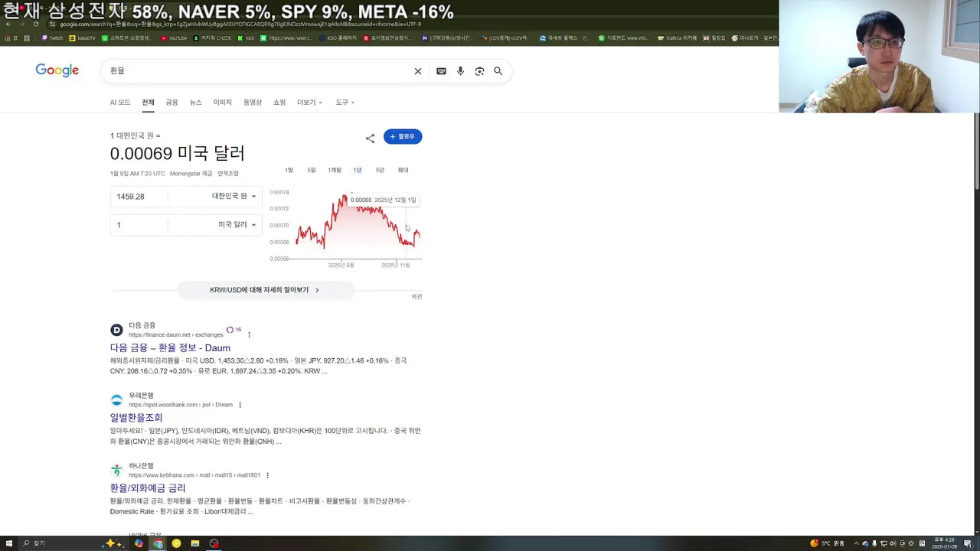The image size is (980, 551).
Task: Open the on-screen keyboard input tool
Action: tap(441, 71)
